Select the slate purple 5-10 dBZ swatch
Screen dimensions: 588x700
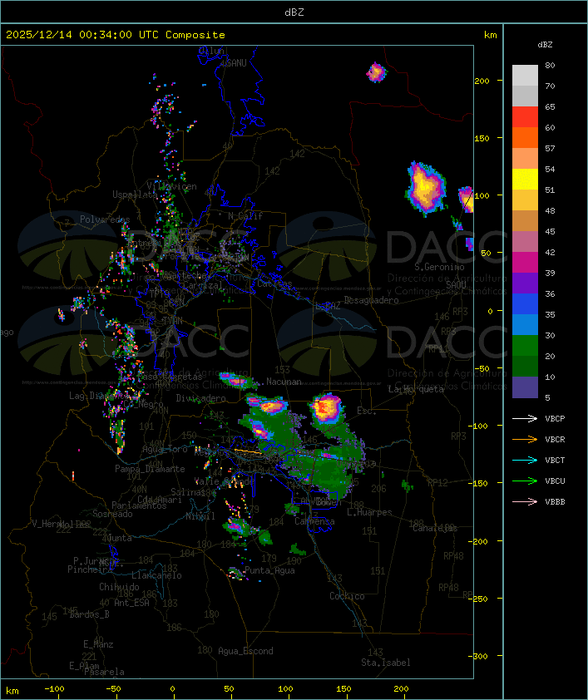(525, 387)
